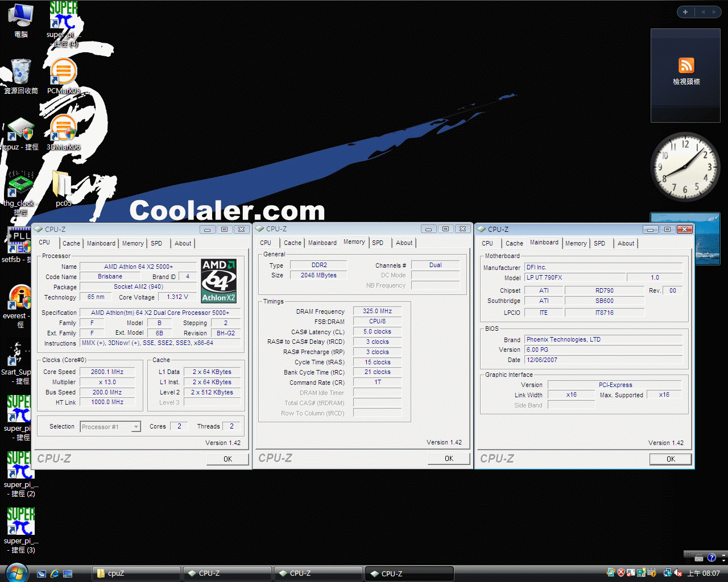Launch the everest shortcut icon
728x582 pixels.
pyautogui.click(x=19, y=305)
